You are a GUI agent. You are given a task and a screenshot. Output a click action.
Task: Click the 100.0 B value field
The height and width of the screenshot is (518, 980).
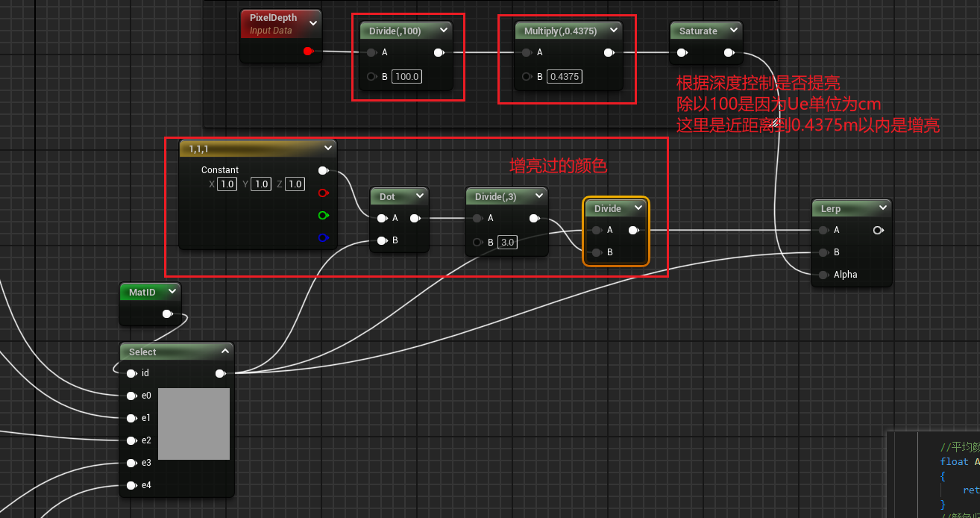click(407, 77)
